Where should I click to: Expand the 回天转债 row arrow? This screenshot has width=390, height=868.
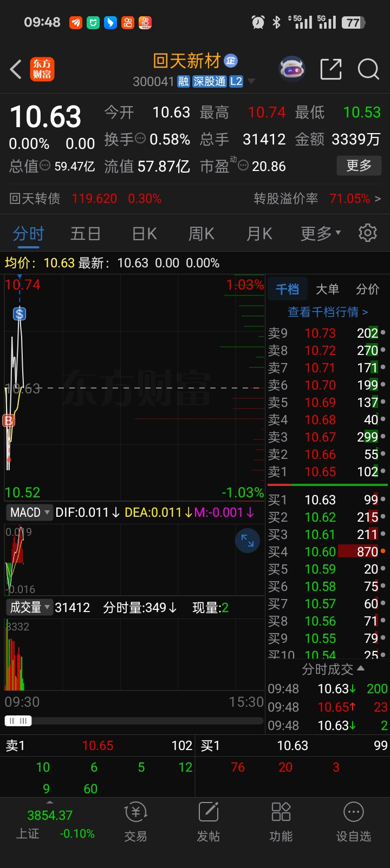(x=378, y=199)
